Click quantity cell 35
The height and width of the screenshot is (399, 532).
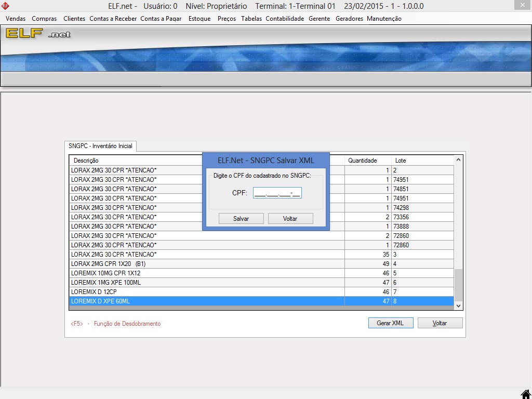pos(368,255)
